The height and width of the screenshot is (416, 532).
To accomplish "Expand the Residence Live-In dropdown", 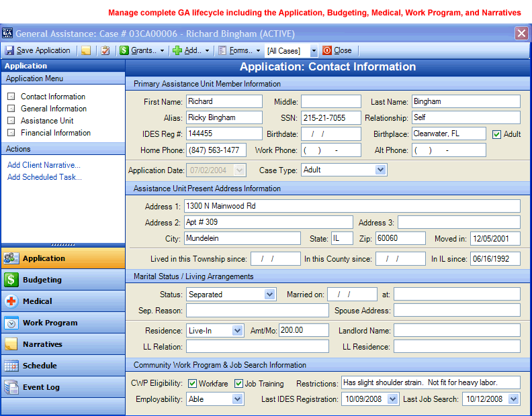I will coord(237,331).
